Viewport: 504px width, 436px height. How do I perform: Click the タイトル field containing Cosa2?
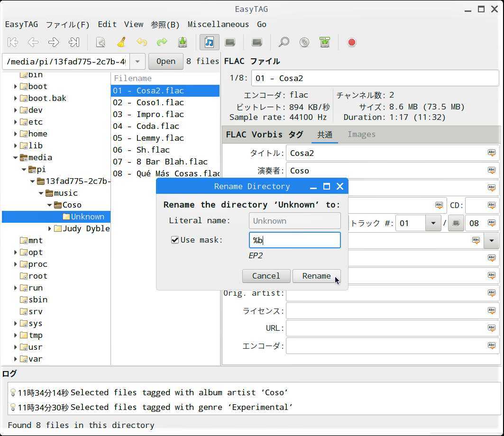tap(392, 153)
